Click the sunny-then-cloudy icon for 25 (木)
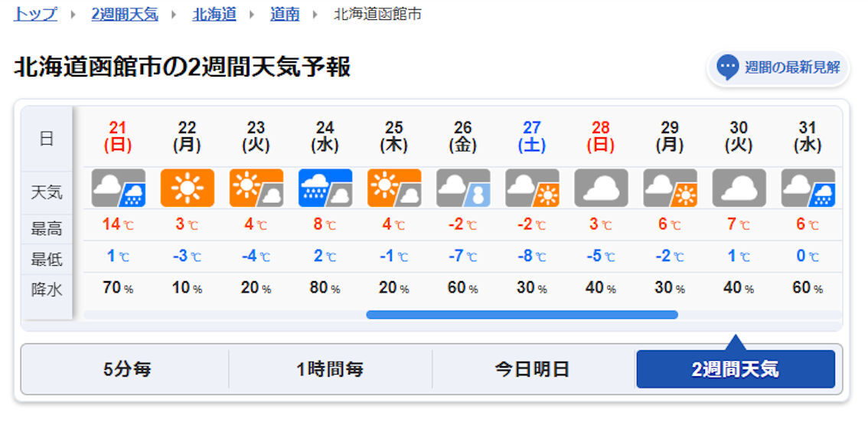Viewport: 868px width, 429px height. tap(394, 188)
